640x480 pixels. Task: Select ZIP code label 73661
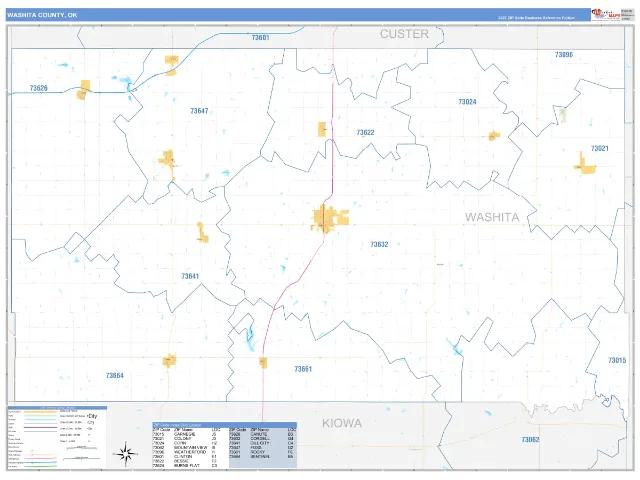tap(303, 369)
